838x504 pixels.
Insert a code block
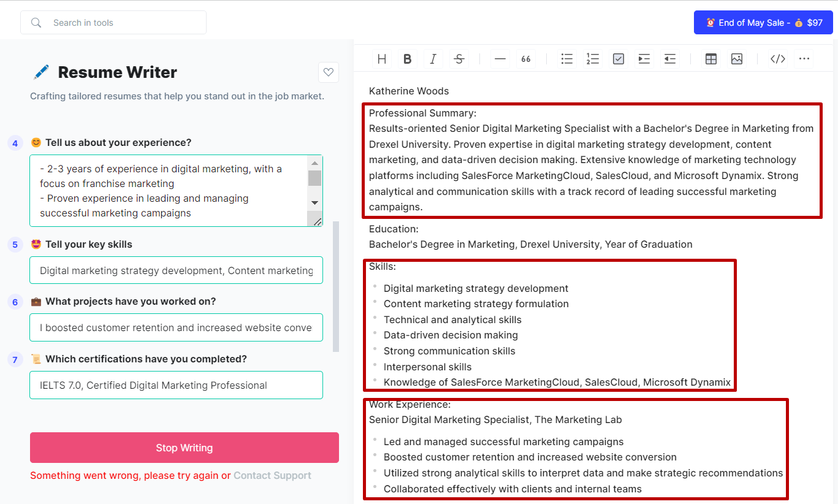tap(778, 59)
